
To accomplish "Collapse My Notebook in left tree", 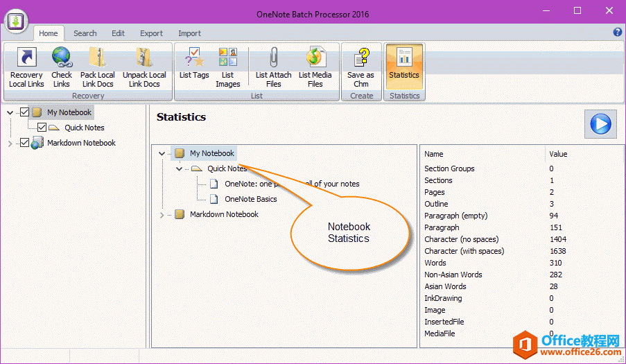I will pyautogui.click(x=10, y=112).
